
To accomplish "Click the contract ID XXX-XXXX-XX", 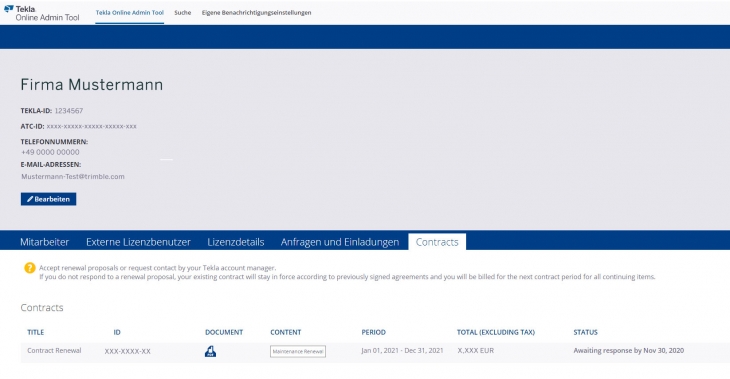I will click(128, 352).
